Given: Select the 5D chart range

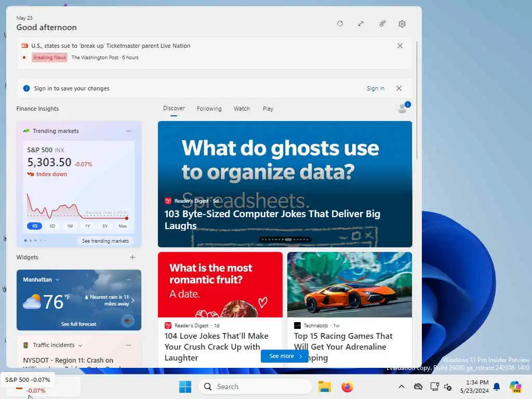Looking at the screenshot, I should [x=52, y=226].
